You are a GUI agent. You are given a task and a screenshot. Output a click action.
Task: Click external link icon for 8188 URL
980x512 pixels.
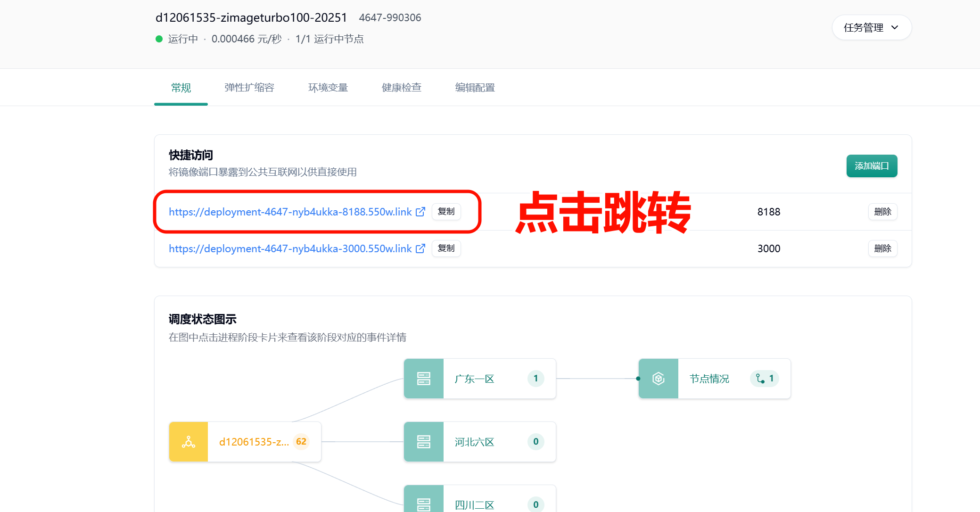[x=420, y=212]
